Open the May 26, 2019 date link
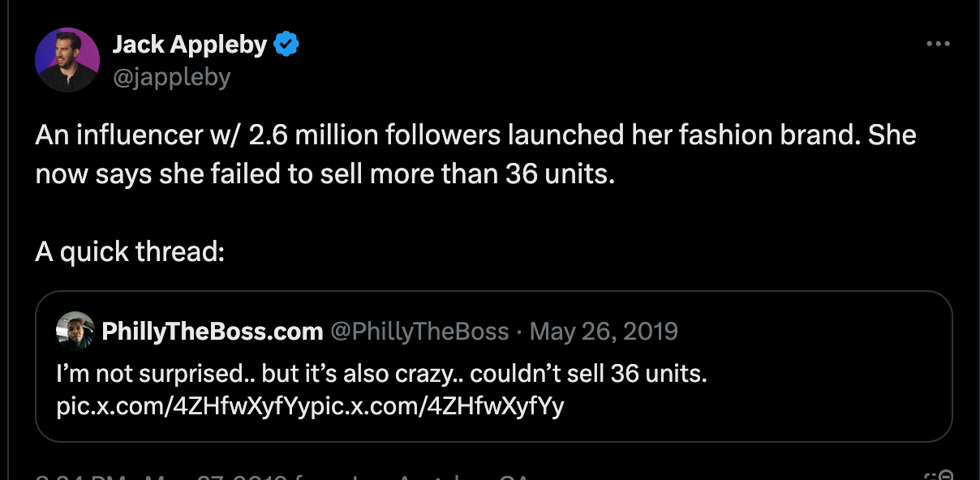Viewport: 980px width, 480px height. [x=604, y=332]
